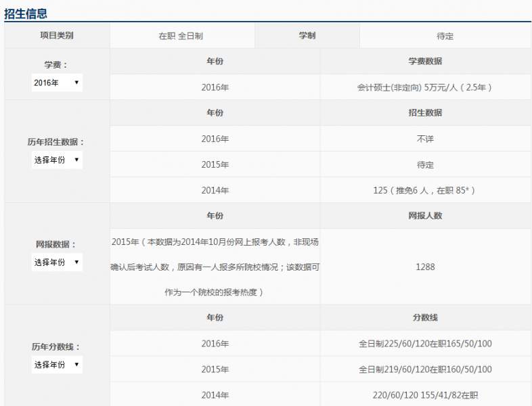
Task: Click the 待定 enrollment value for 2015年
Action: (425, 165)
